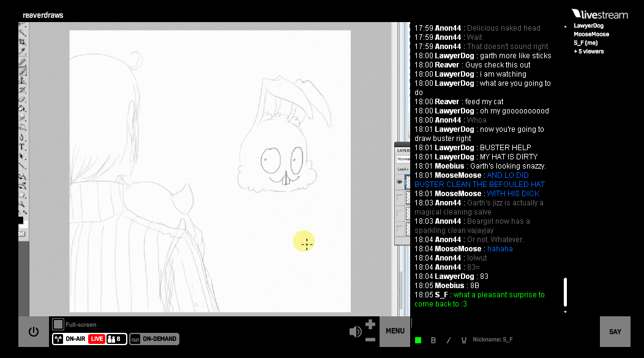Screen dimensions: 644x358
Task: Click the chat scrollbar down arrow
Action: click(565, 311)
